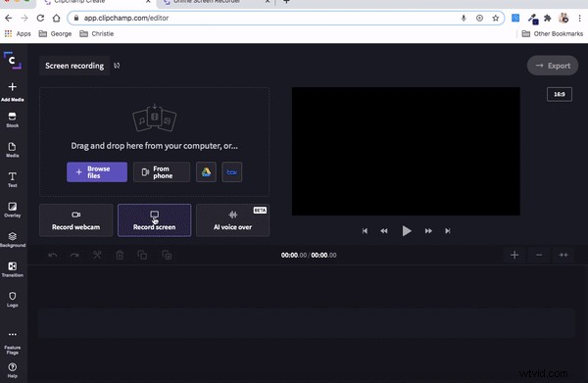Image resolution: width=588 pixels, height=383 pixels.
Task: Click the Browse files button
Action: pyautogui.click(x=97, y=172)
